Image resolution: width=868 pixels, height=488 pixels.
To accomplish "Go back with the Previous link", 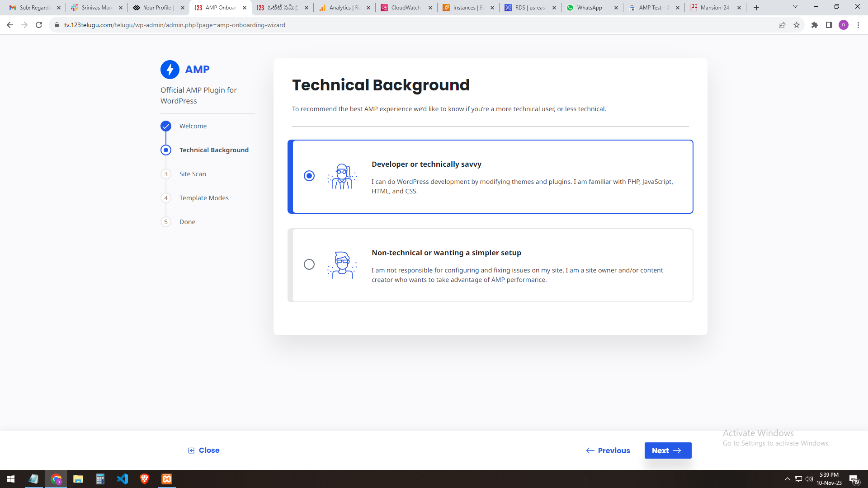I will [x=608, y=450].
